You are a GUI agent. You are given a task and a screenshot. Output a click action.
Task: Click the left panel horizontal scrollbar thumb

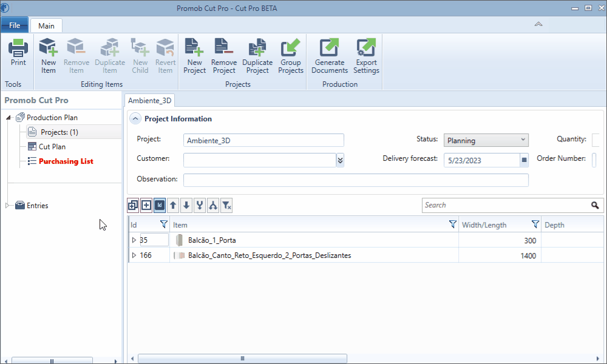pos(52,361)
